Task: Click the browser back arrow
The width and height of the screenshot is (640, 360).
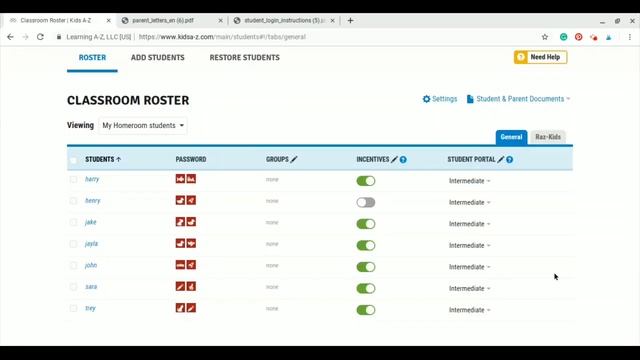Action: click(x=10, y=37)
